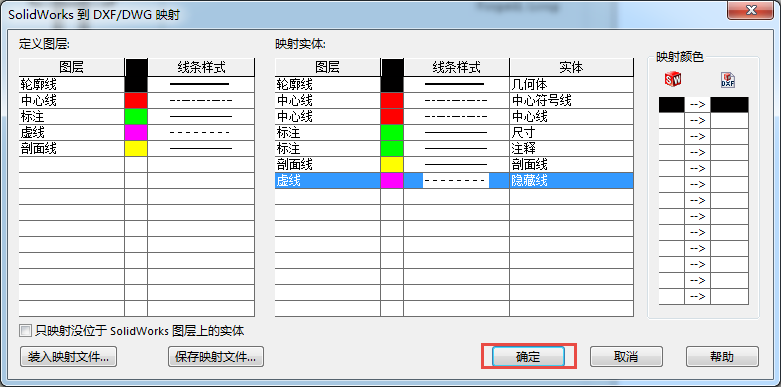Click the yellow swatch of 剖面线 in mapped entities
Screen dimensions: 781x387
pyautogui.click(x=392, y=165)
